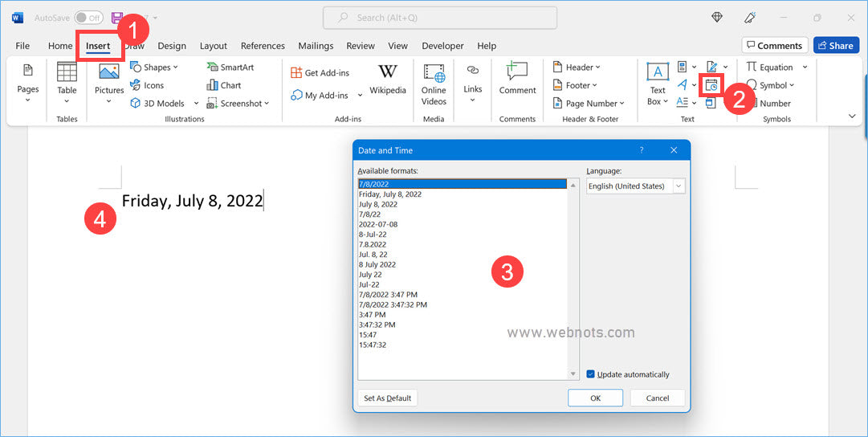Open the Header dropdown
The width and height of the screenshot is (868, 437).
(577, 67)
